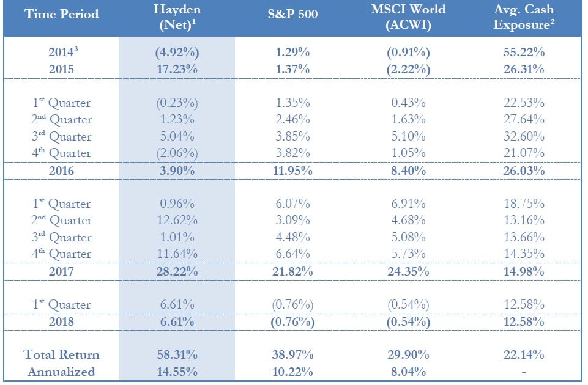The width and height of the screenshot is (588, 385).
Task: Click the "Time Period" column header
Action: coord(62,15)
